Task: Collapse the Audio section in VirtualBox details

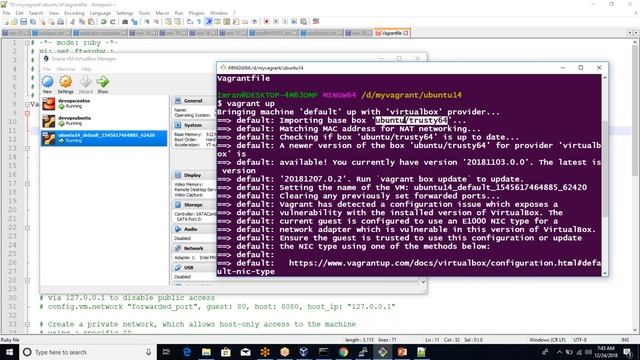Action: point(191,229)
